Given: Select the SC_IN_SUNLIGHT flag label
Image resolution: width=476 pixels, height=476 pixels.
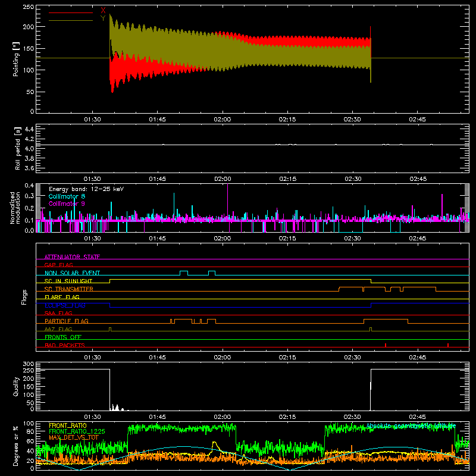Looking at the screenshot, I should 68,281.
